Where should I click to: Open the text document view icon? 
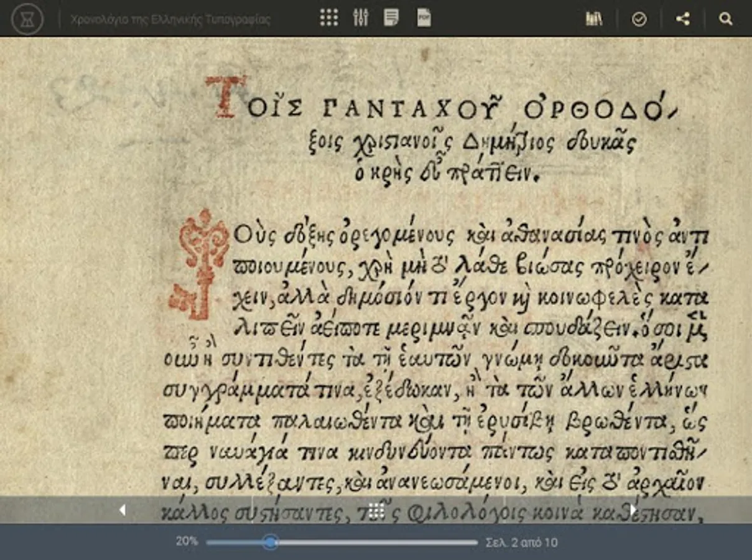391,17
